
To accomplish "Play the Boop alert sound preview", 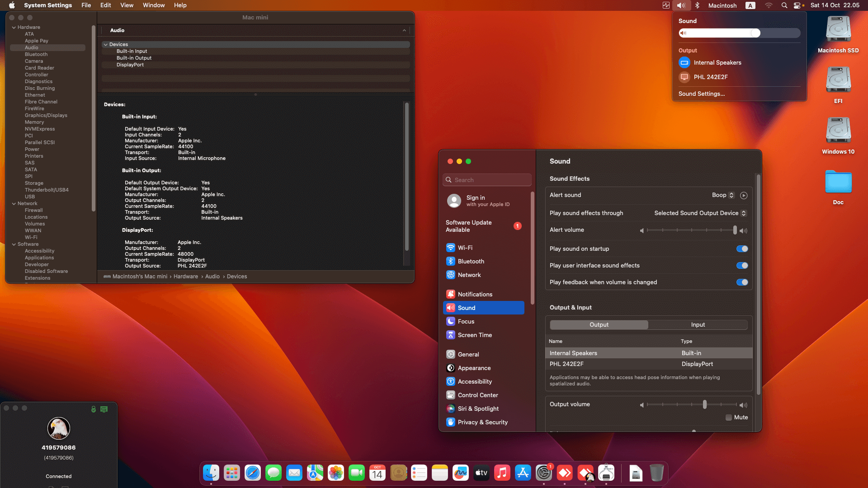I will point(744,195).
